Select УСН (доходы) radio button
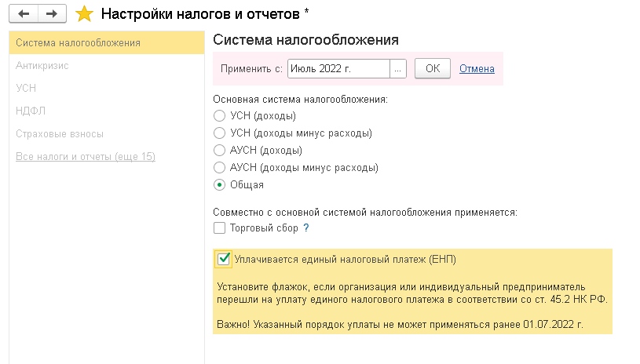Viewport: 640px width, 364px height. tap(220, 116)
